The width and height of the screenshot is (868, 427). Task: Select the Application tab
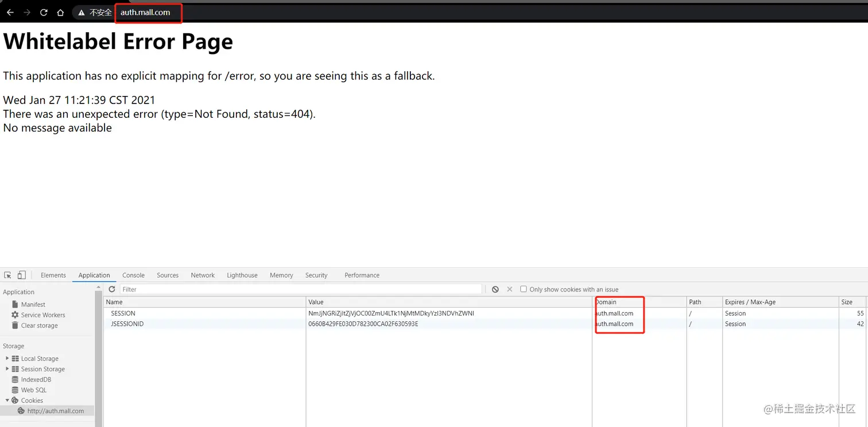click(94, 275)
